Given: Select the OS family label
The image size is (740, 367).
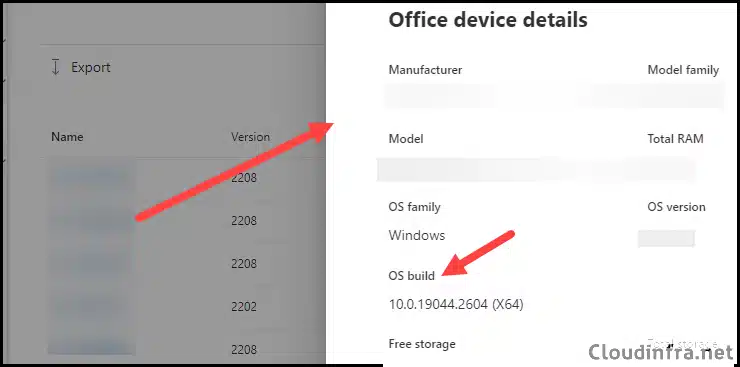Looking at the screenshot, I should pos(414,207).
